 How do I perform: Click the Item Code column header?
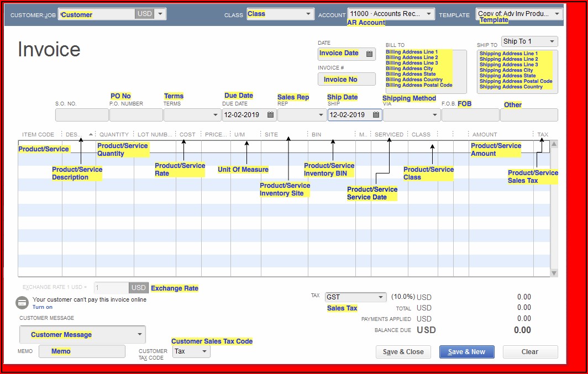tap(38, 134)
